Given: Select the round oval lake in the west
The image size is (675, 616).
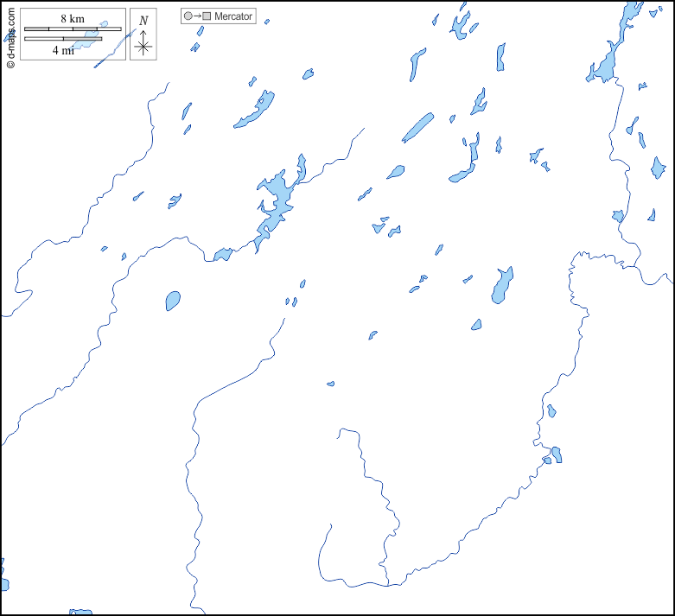Looking at the screenshot, I should (x=173, y=301).
